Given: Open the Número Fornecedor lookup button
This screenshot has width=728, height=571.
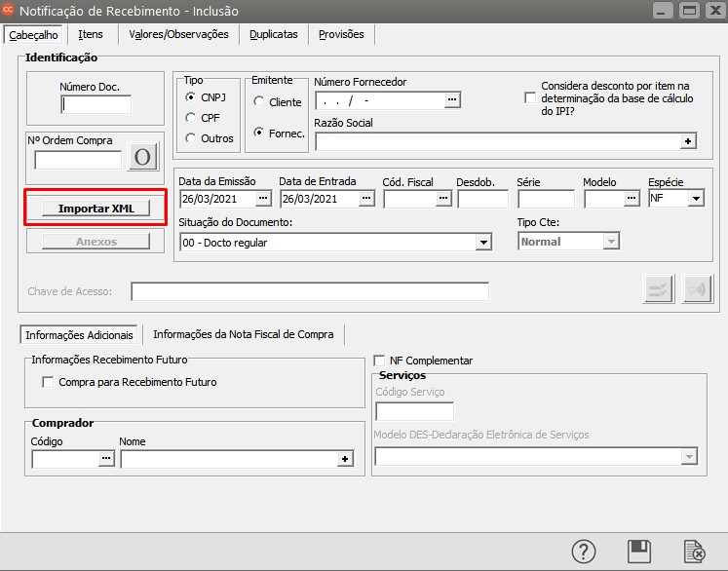Looking at the screenshot, I should click(451, 100).
